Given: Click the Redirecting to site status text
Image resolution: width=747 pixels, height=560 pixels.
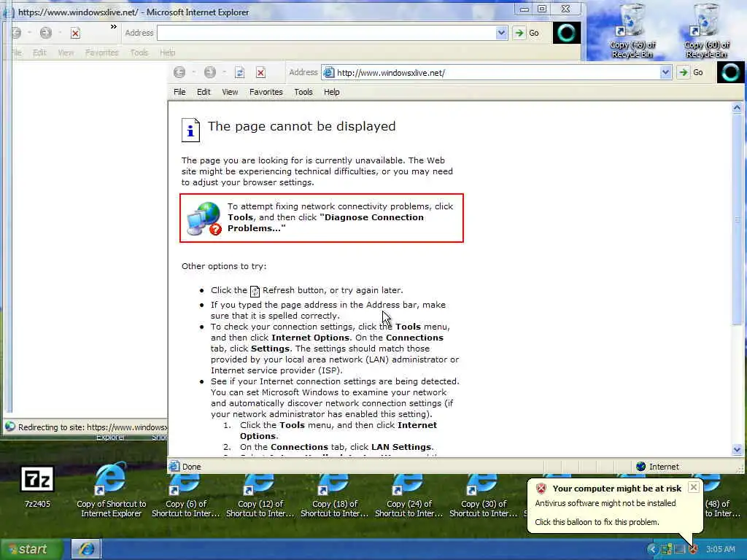Looking at the screenshot, I should pos(93,427).
